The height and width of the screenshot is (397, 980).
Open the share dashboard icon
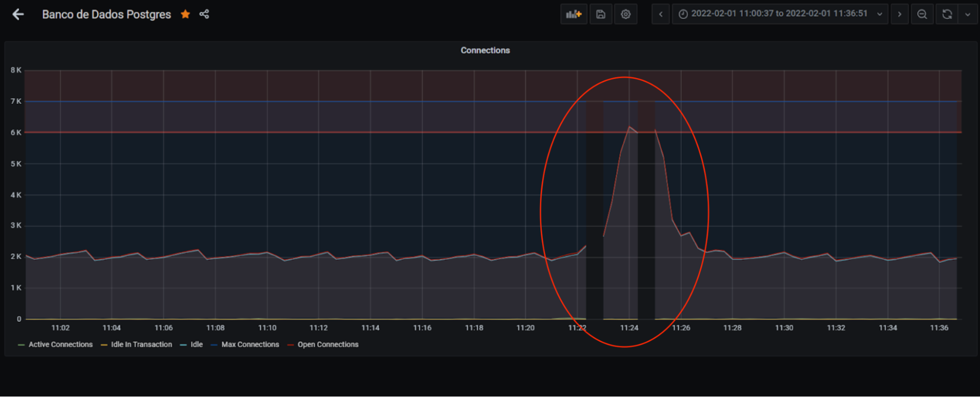pos(204,14)
